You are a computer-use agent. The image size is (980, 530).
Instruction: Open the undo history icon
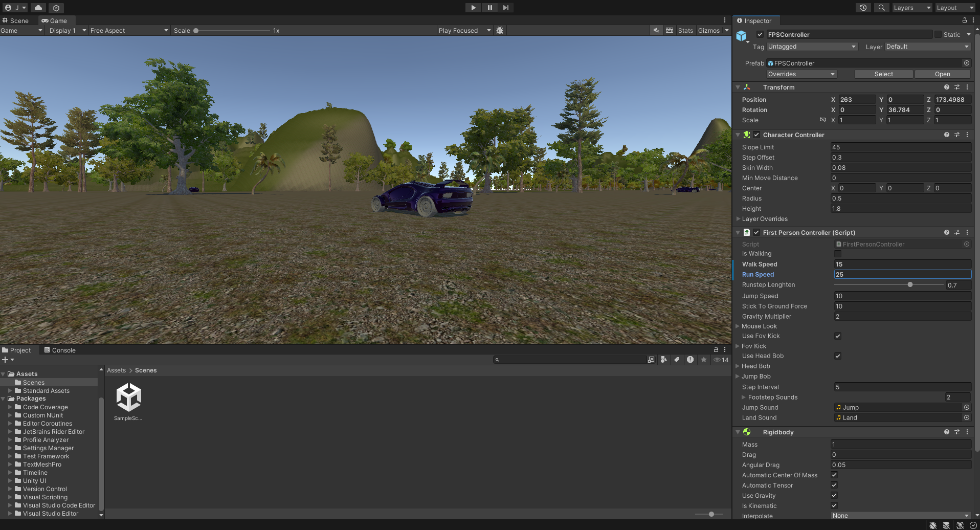pos(863,8)
